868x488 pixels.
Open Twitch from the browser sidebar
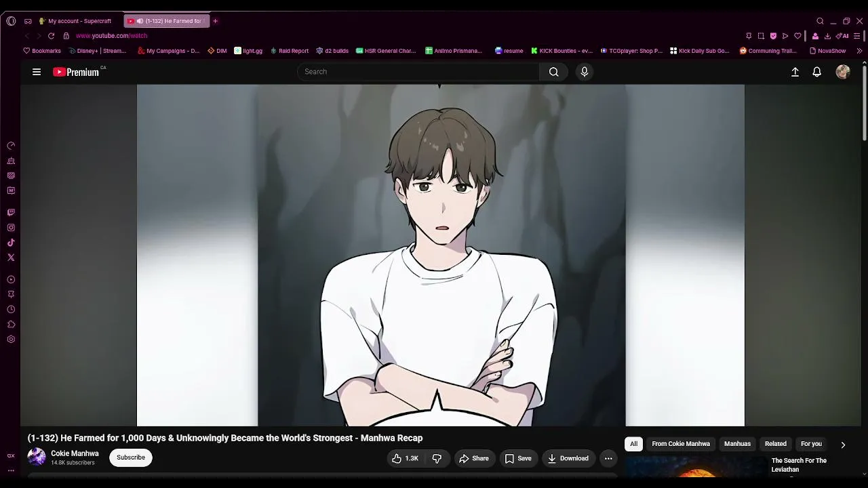point(11,213)
